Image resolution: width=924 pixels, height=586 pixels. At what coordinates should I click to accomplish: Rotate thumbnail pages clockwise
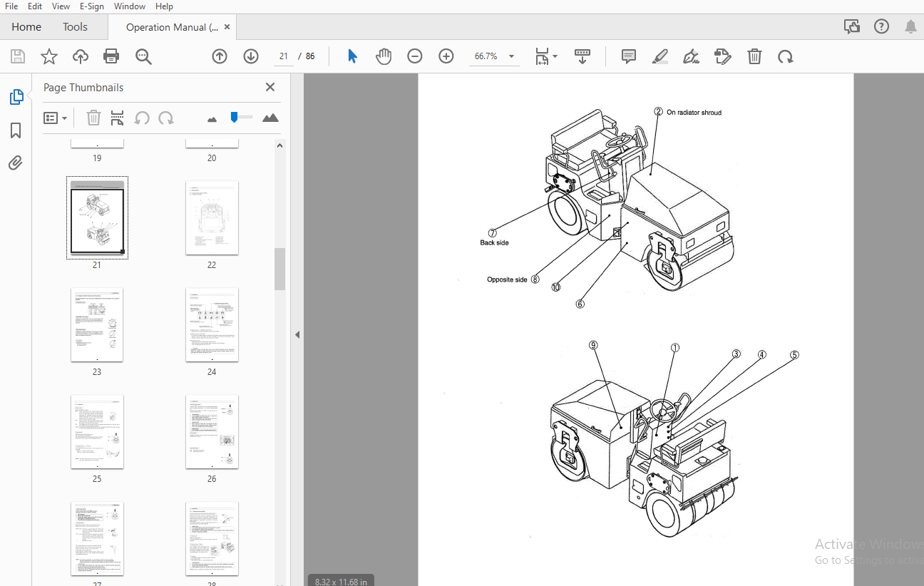[166, 118]
